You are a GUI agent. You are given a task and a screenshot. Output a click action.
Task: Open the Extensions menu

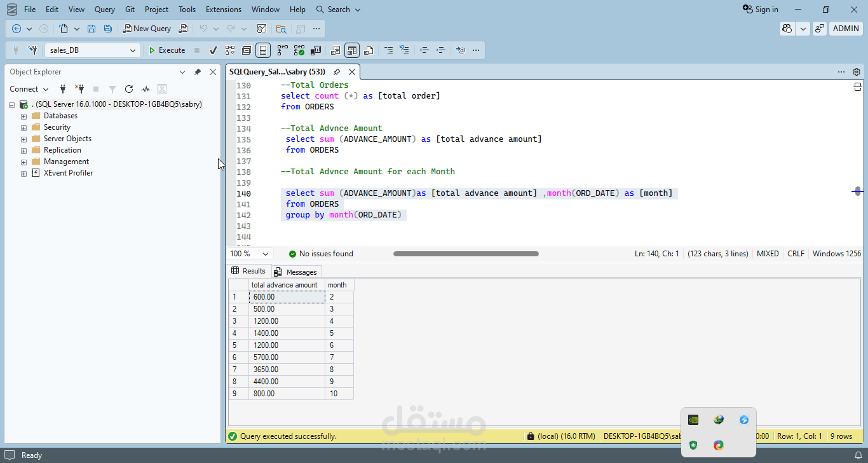tap(224, 10)
